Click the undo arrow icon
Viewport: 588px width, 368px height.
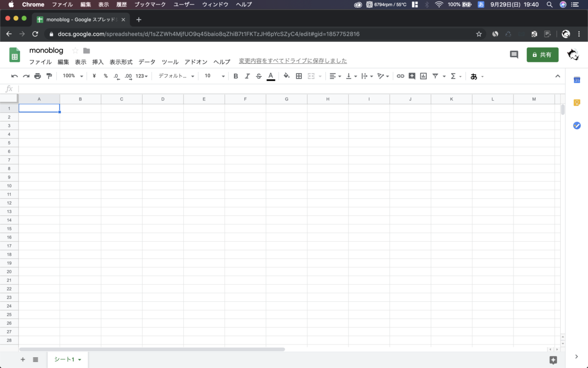[15, 76]
